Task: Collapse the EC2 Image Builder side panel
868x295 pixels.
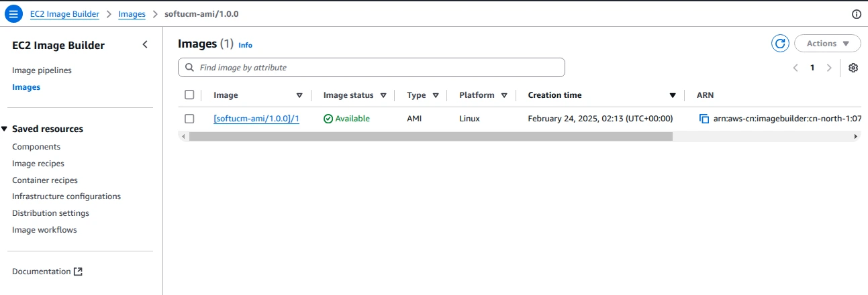Action: 145,45
